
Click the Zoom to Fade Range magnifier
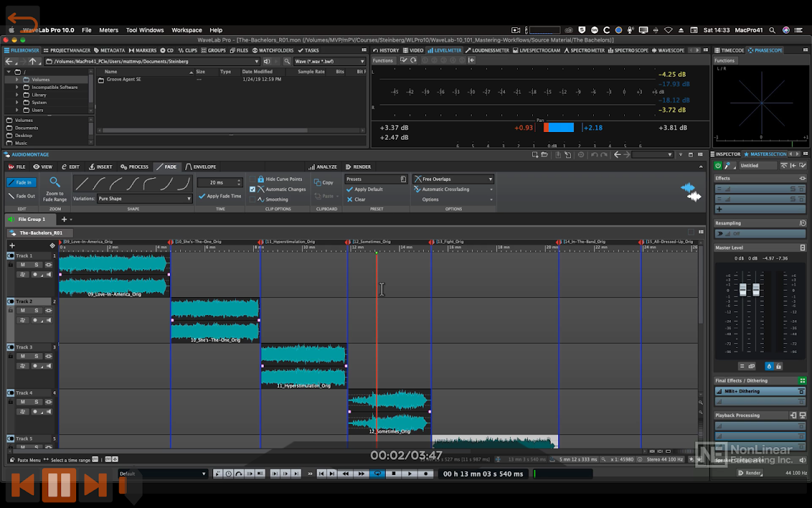pos(55,182)
